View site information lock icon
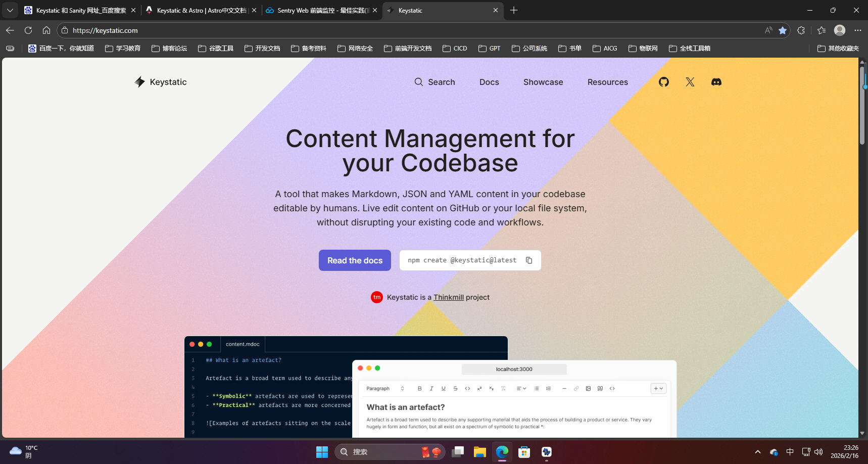 65,30
